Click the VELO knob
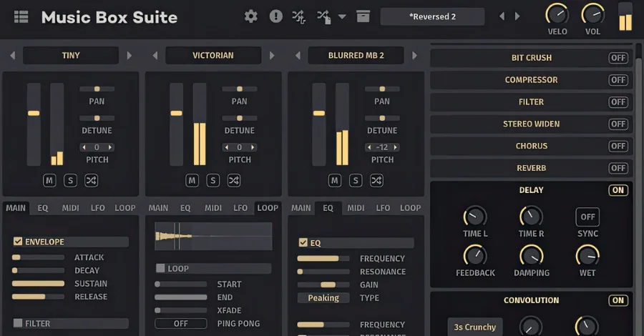This screenshot has height=336, width=644. [x=557, y=15]
